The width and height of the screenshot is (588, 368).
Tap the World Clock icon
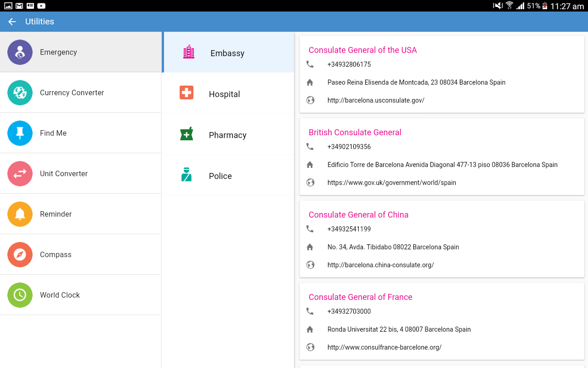tap(20, 295)
